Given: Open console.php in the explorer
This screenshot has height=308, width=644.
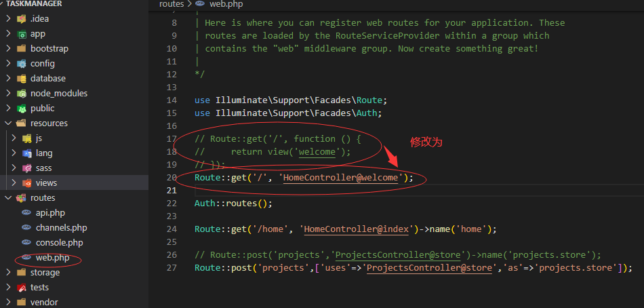Looking at the screenshot, I should click(60, 243).
